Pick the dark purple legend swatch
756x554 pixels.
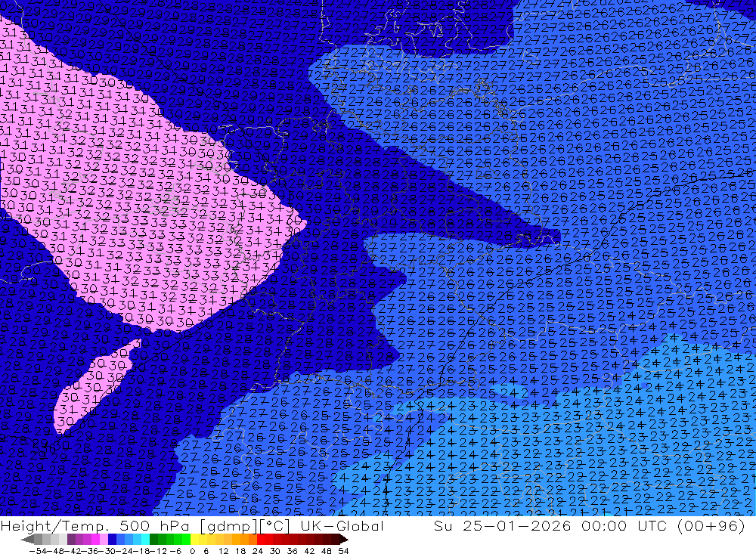pos(71,540)
